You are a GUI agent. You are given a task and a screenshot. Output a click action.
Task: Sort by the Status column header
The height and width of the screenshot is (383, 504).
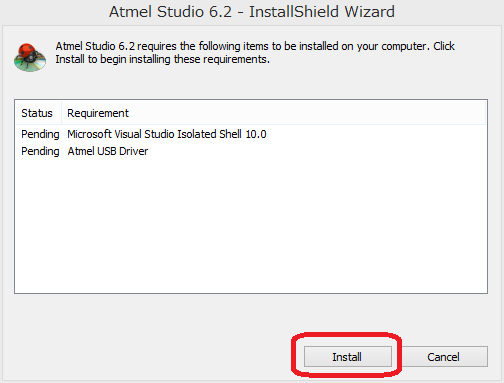pos(37,113)
